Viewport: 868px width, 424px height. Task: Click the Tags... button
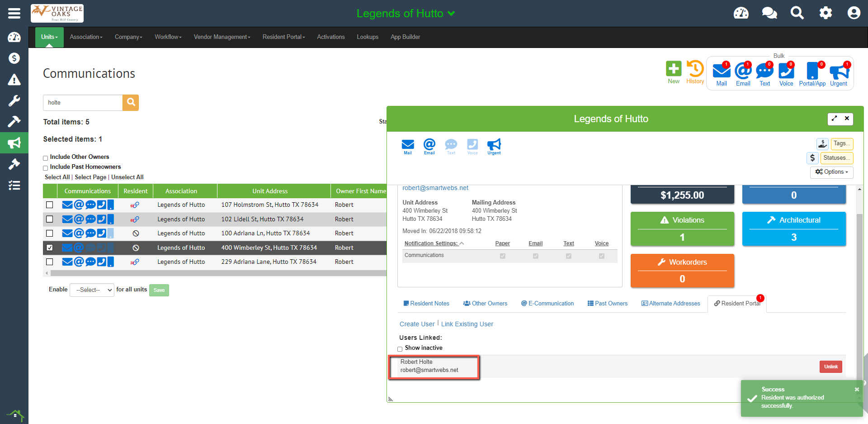pyautogui.click(x=842, y=144)
